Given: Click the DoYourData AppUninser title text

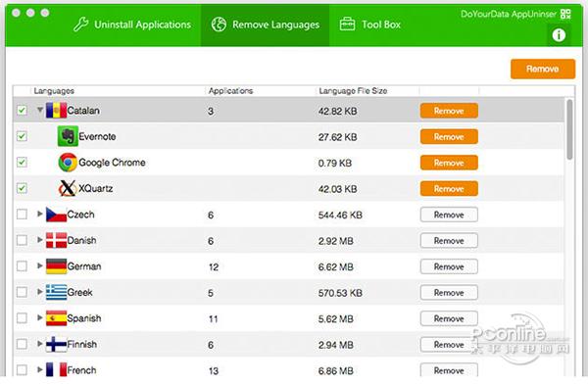Looking at the screenshot, I should (509, 15).
